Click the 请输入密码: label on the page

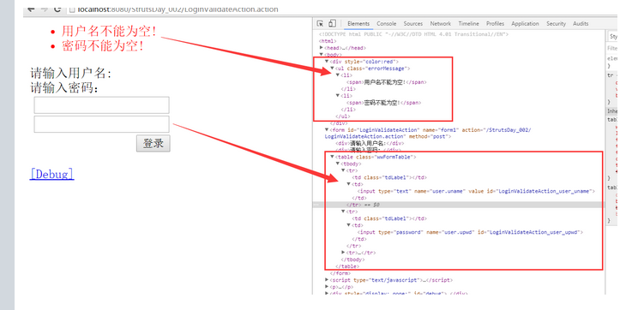(x=64, y=87)
